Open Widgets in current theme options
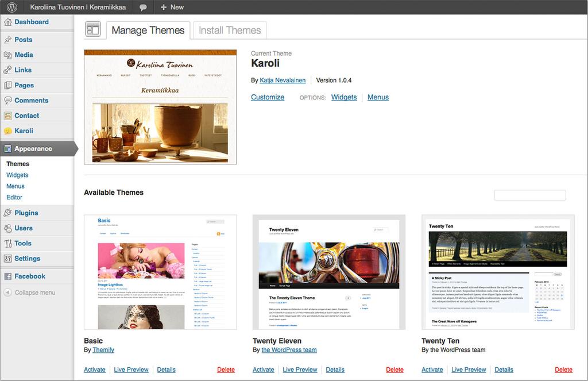The width and height of the screenshot is (588, 381). 344,97
